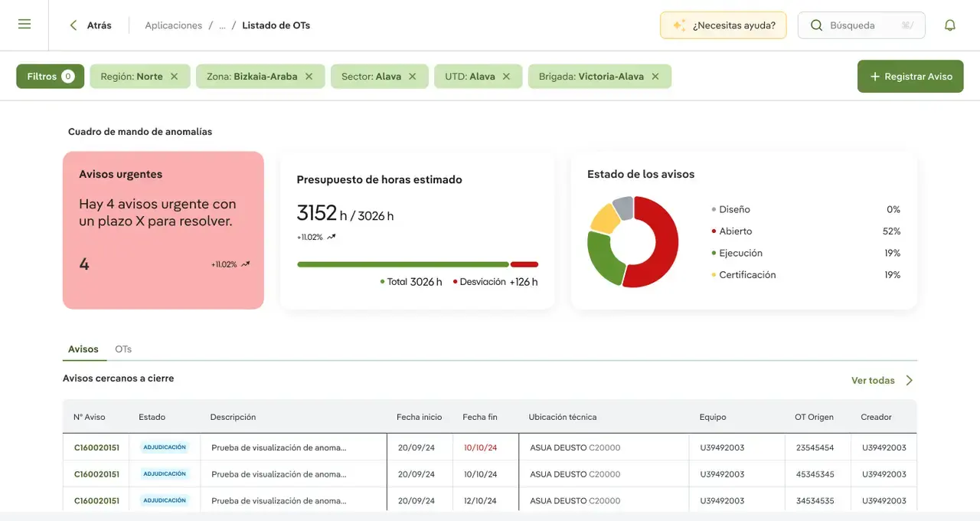
Task: Go back with Atrás
Action: tap(90, 25)
